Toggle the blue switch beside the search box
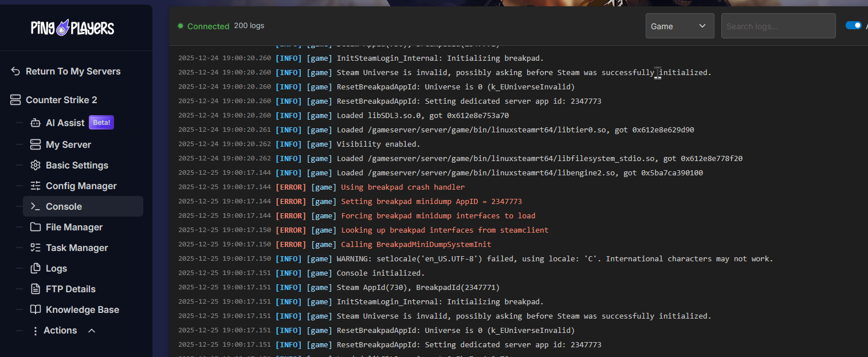868x357 pixels. (x=854, y=25)
